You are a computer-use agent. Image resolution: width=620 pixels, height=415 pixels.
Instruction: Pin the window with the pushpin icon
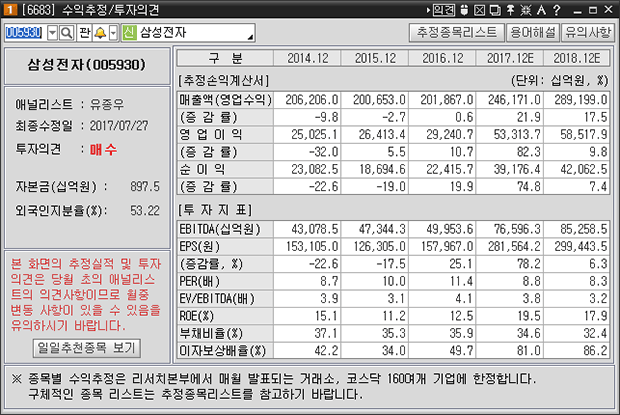(510, 10)
